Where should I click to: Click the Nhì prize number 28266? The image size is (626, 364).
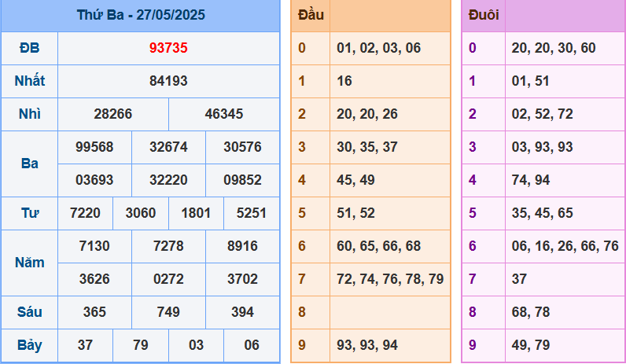[x=112, y=114]
